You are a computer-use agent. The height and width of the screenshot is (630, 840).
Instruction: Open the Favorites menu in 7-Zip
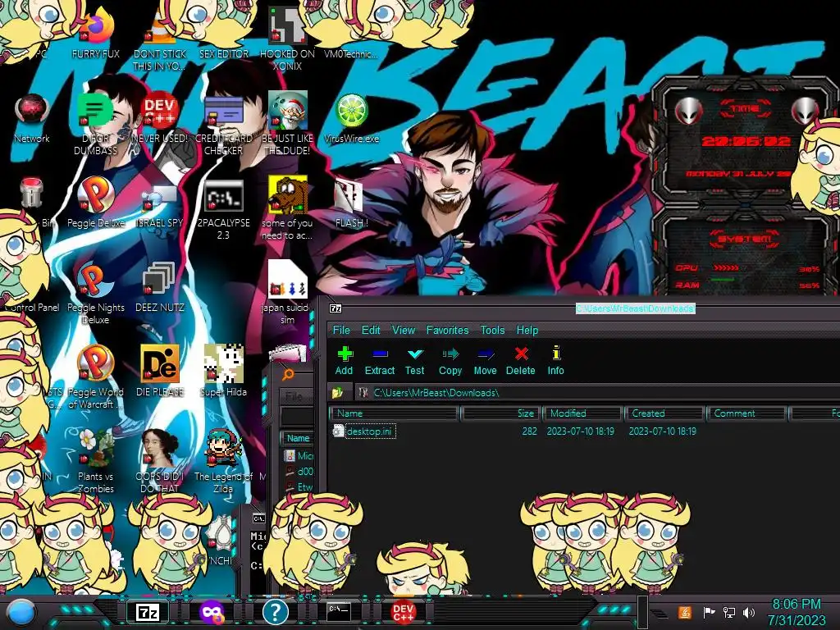447,330
